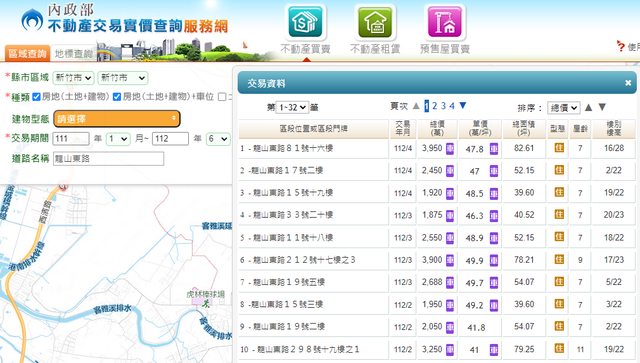Open the 不動產買賣 house icon
This screenshot has width=640, height=363.
click(305, 22)
